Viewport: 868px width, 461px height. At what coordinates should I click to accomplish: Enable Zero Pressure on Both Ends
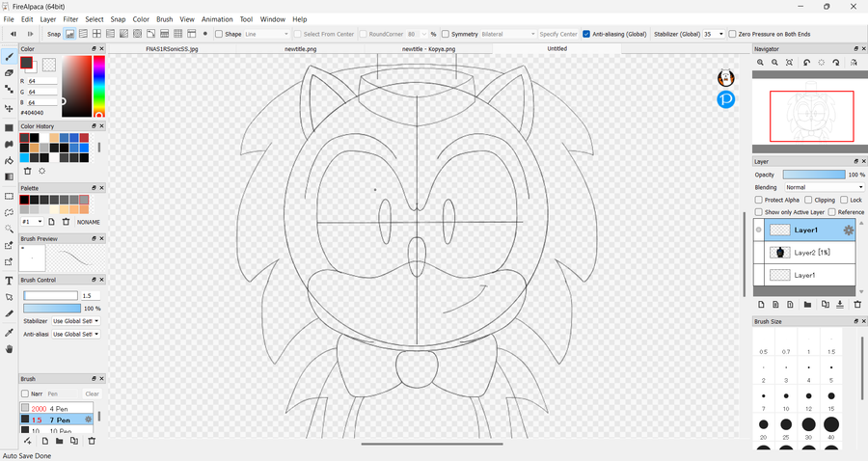pyautogui.click(x=732, y=34)
